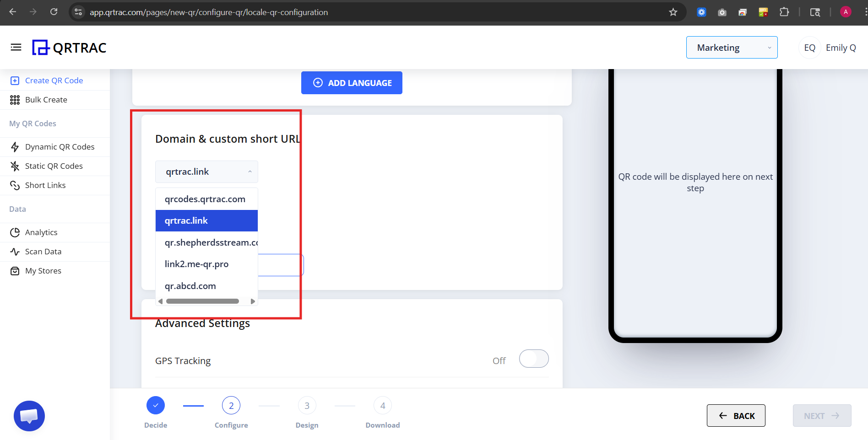Viewport: 868px width, 440px height.
Task: Enable the GPS Tracking switch
Action: tap(533, 359)
